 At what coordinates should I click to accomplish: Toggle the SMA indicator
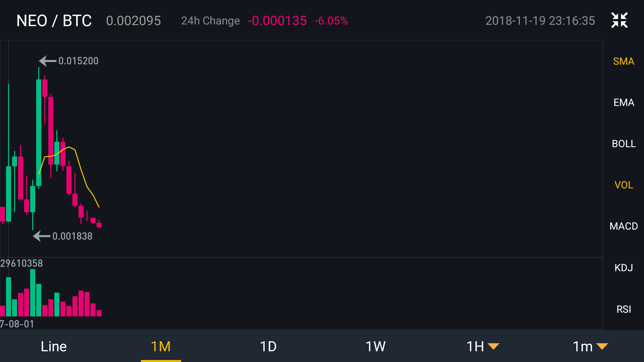[624, 61]
